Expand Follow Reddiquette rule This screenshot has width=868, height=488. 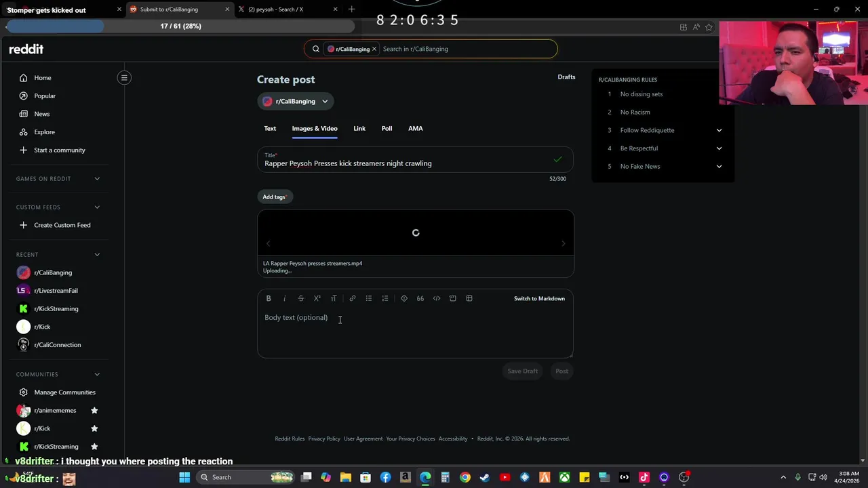[719, 130]
